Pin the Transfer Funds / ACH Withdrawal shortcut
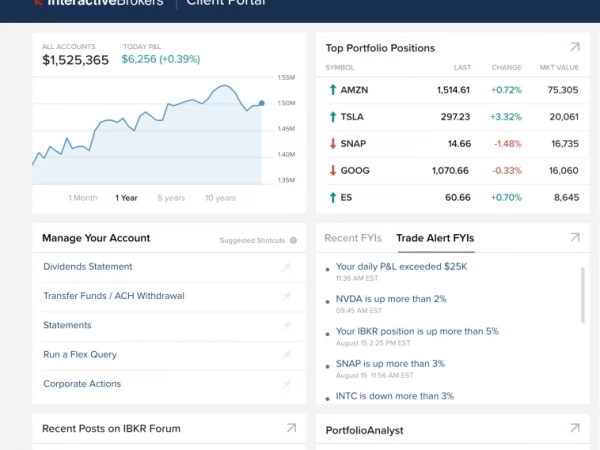 tap(287, 296)
